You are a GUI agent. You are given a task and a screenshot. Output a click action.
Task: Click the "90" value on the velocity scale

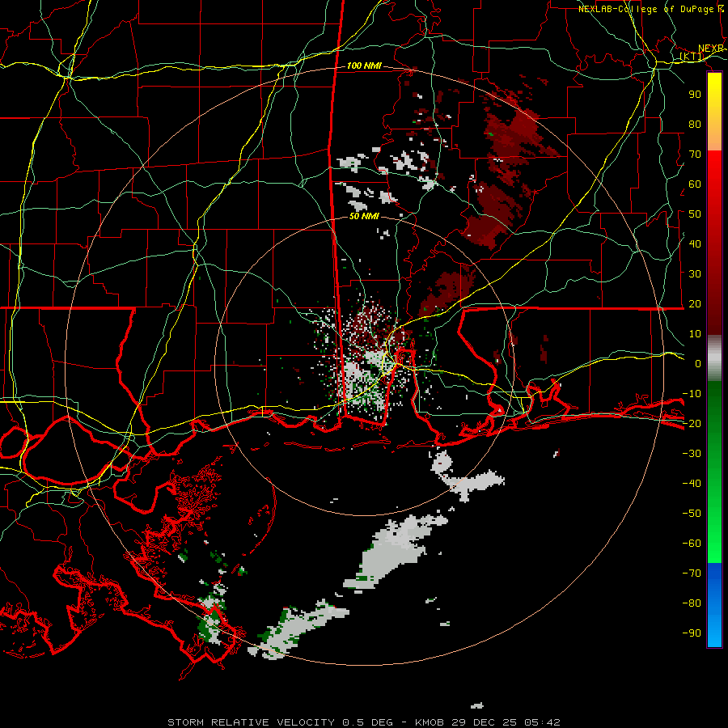pyautogui.click(x=695, y=95)
